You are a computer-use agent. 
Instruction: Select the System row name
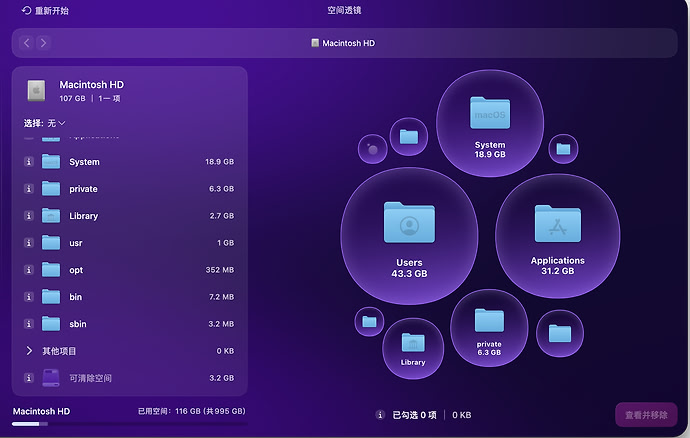coord(84,162)
